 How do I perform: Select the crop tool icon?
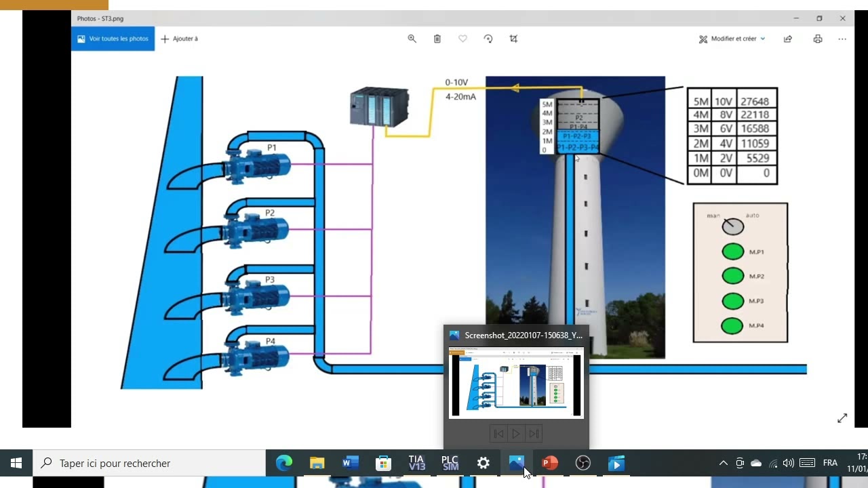tap(513, 39)
